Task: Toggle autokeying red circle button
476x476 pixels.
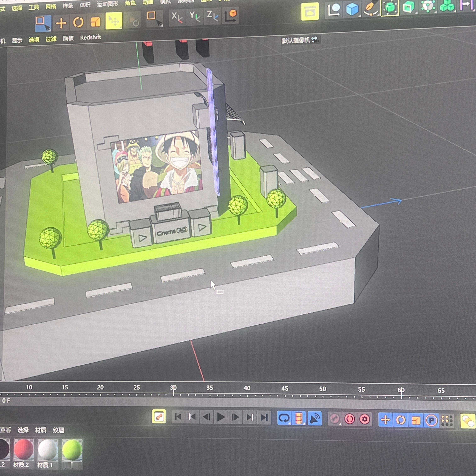Action: [350, 419]
